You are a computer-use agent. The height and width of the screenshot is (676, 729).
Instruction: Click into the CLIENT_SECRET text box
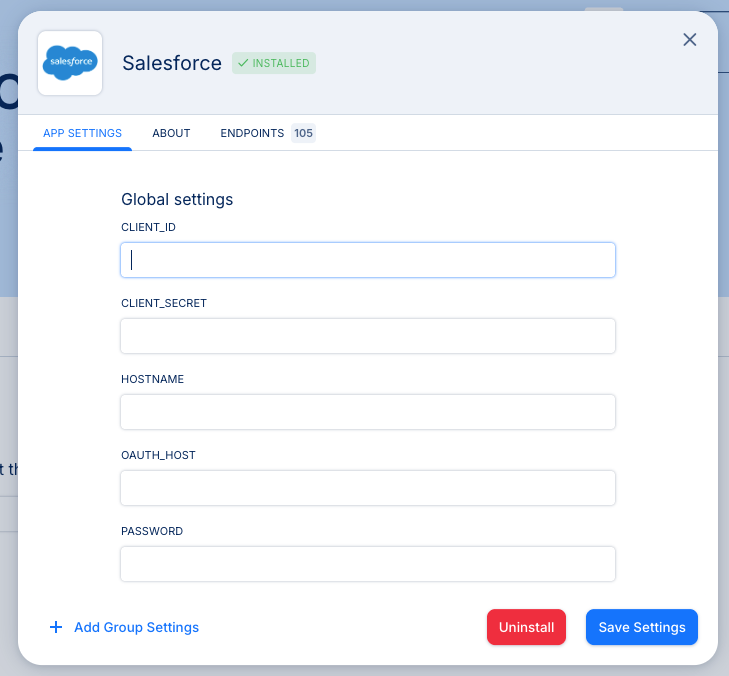(x=367, y=336)
